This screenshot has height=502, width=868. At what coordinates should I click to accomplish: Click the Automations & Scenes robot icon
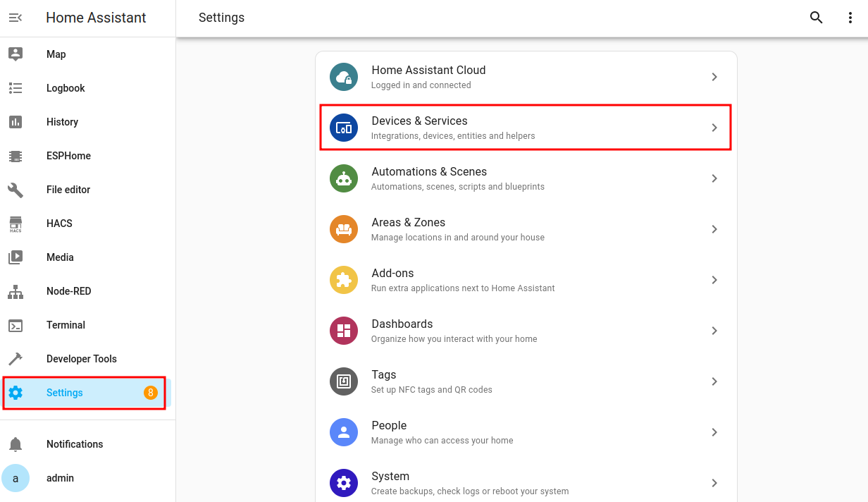coord(344,178)
